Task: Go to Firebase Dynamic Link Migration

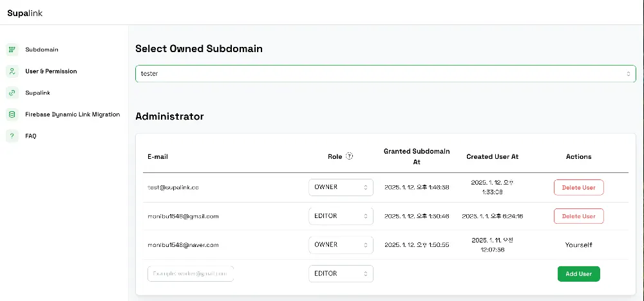Action: tap(73, 114)
